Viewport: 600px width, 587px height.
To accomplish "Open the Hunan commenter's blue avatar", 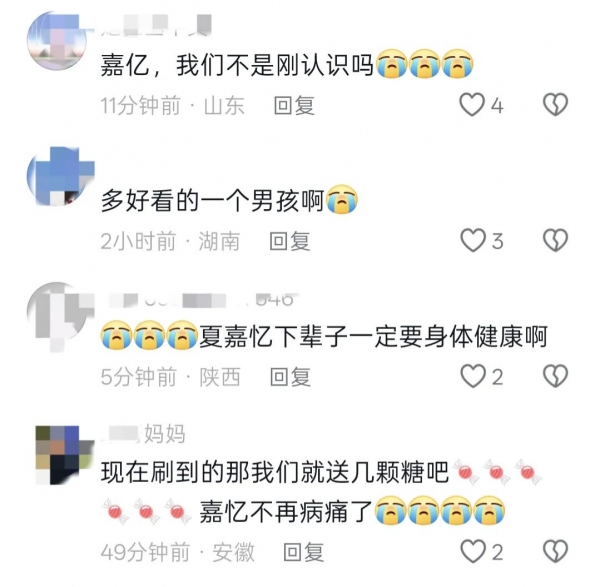I will [x=60, y=176].
